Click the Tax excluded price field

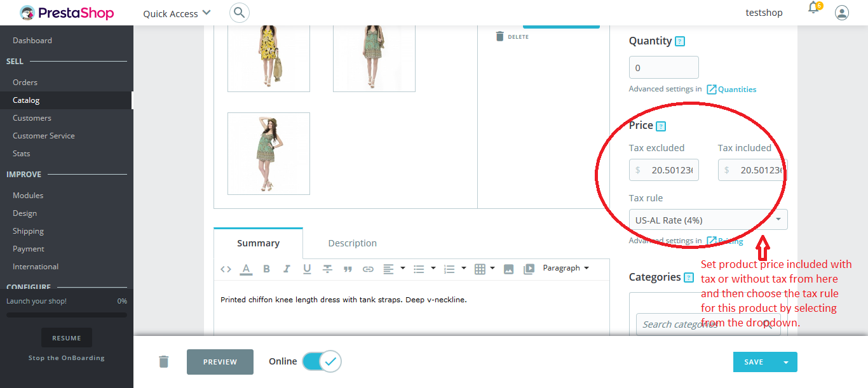664,170
